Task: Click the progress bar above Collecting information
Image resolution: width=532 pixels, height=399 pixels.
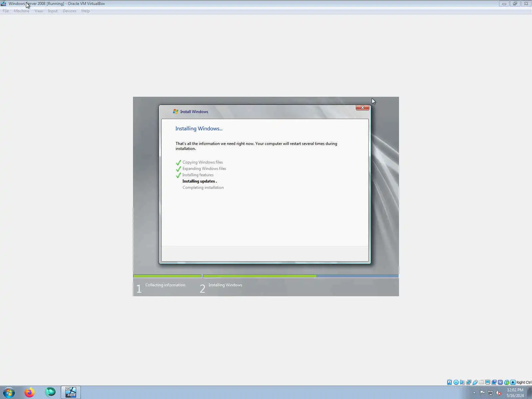Action: (x=167, y=276)
